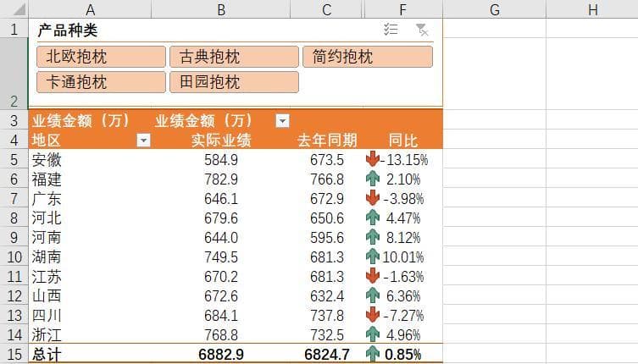The height and width of the screenshot is (364, 638).
Task: Toggle multi-select icon in 产品种类 slicer
Action: (391, 30)
